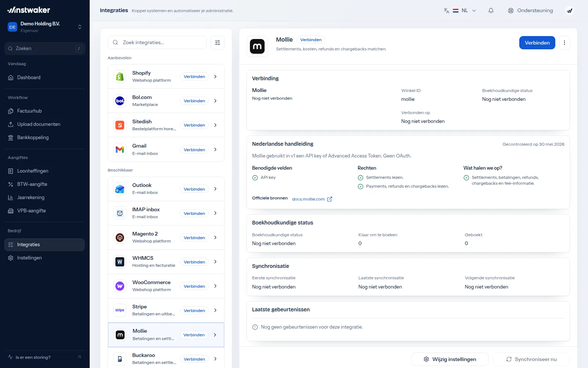
Task: Click the Instellingen gear icon in sidebar
Action: (11, 258)
